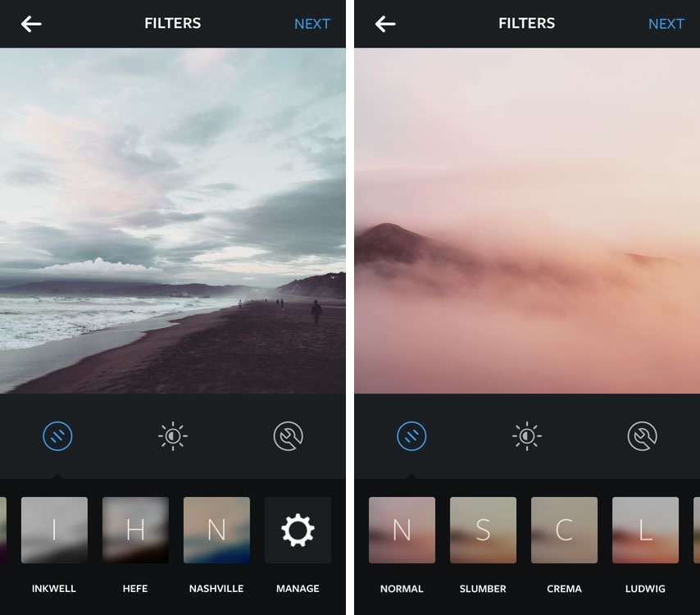The height and width of the screenshot is (615, 700).
Task: Select the Normal filter thumbnail
Action: [402, 531]
